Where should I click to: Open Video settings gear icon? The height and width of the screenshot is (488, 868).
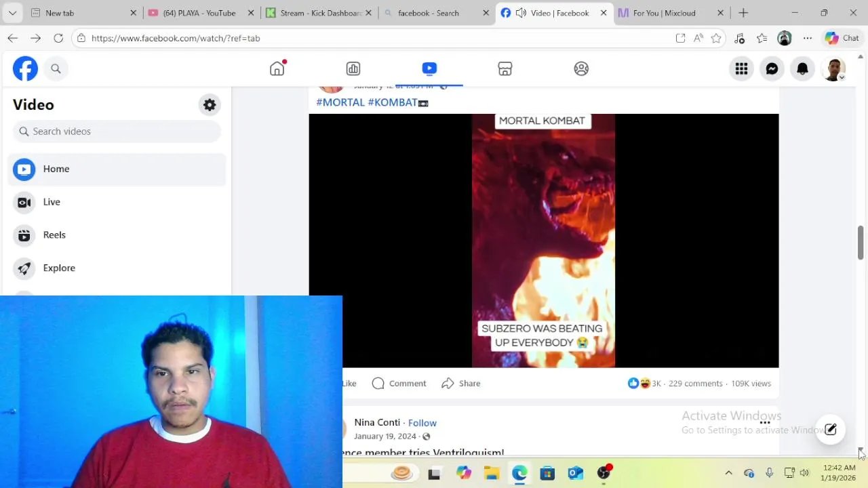pyautogui.click(x=210, y=105)
